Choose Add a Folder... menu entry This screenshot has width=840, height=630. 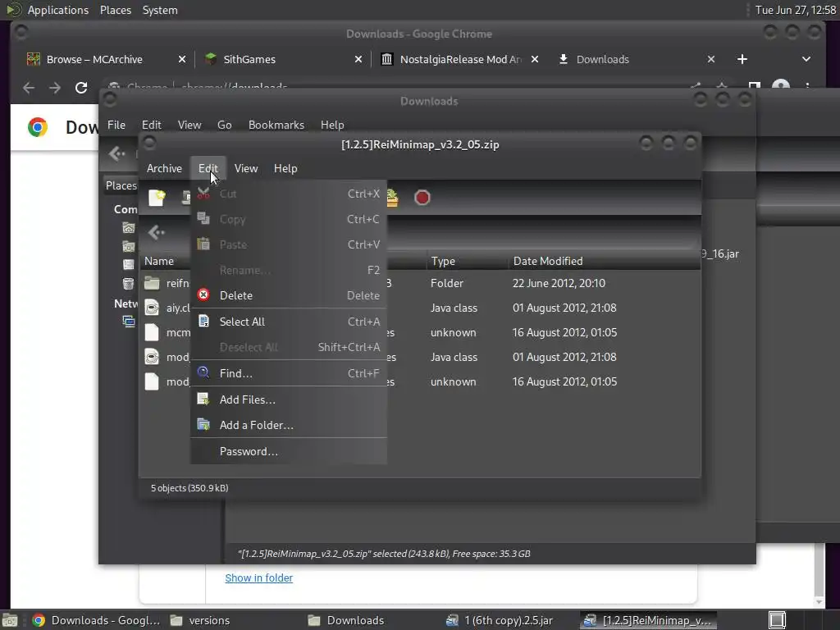tap(289, 426)
